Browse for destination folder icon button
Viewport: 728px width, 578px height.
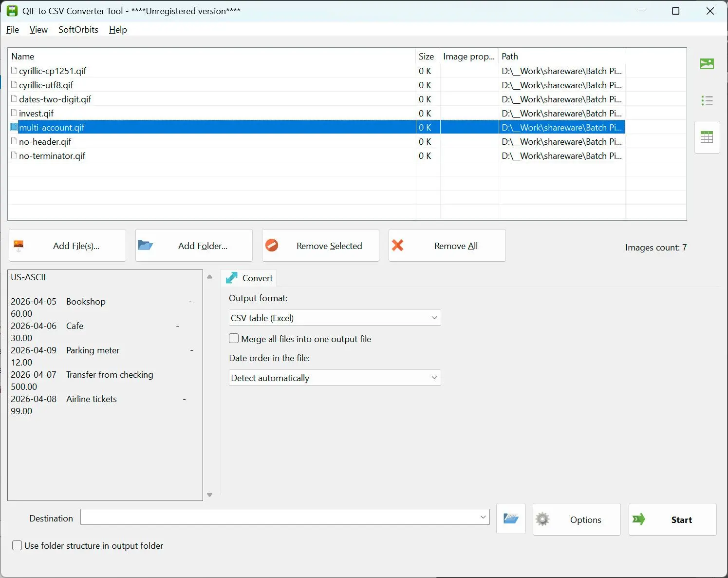point(511,519)
